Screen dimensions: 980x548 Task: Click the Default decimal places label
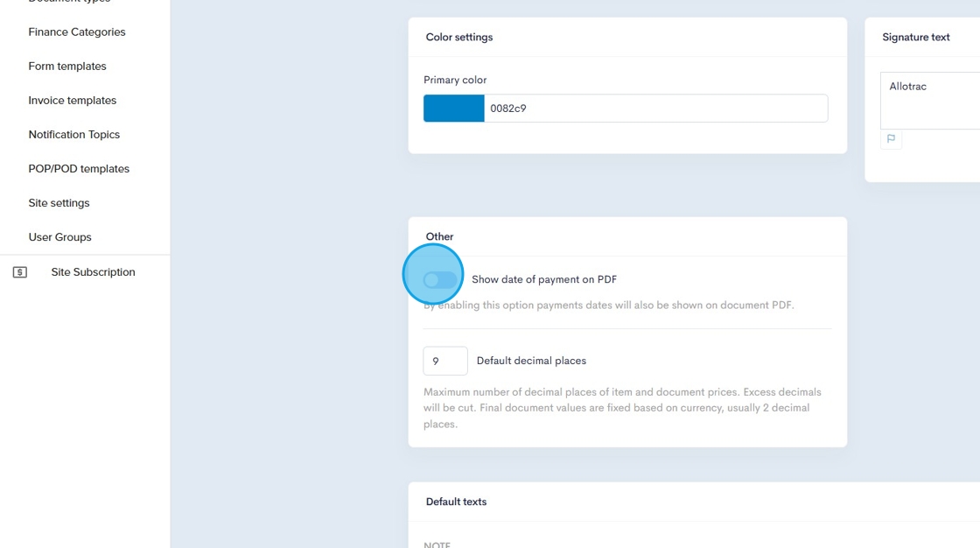(531, 361)
